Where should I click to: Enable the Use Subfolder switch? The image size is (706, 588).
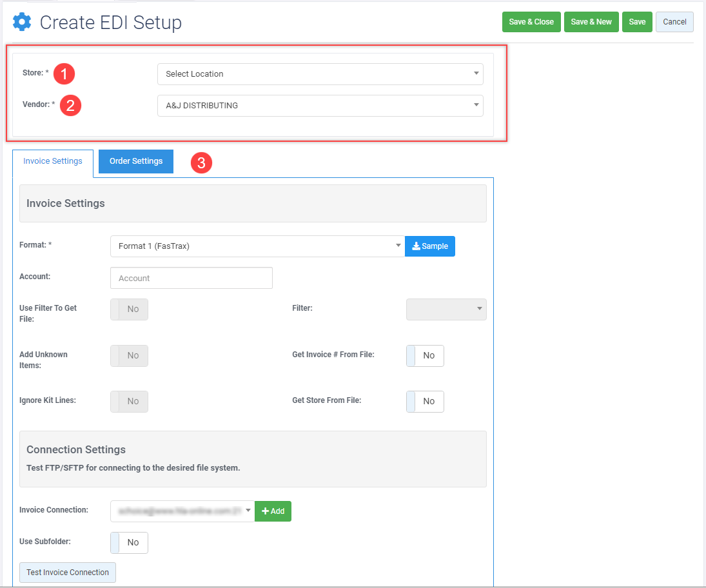pyautogui.click(x=129, y=542)
